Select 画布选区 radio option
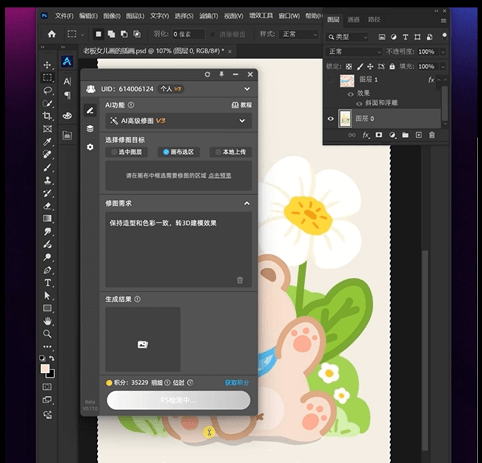This screenshot has height=463, width=482. [x=178, y=152]
